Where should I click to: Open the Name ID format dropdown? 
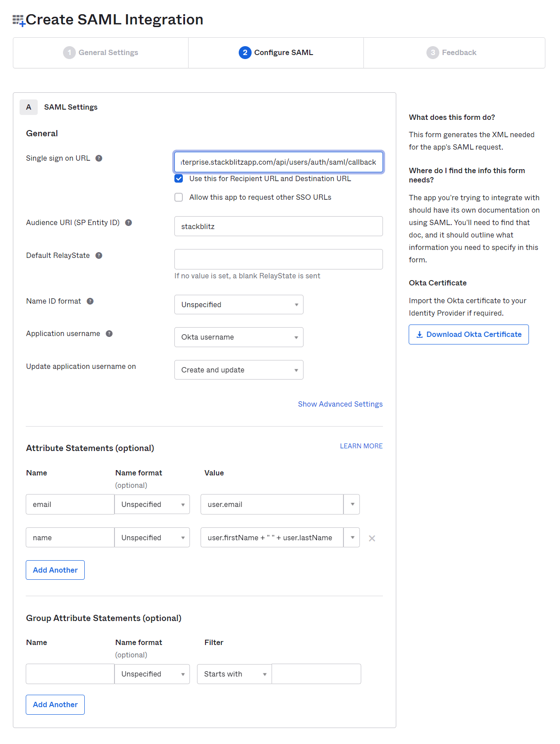pyautogui.click(x=239, y=305)
